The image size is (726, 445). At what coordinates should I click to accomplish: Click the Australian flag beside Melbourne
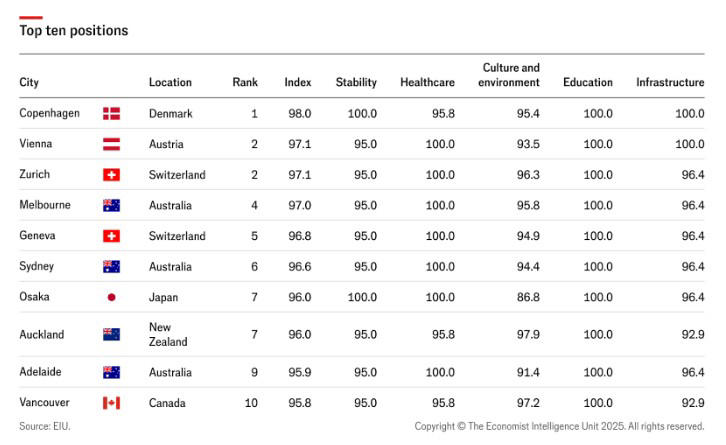tap(111, 205)
